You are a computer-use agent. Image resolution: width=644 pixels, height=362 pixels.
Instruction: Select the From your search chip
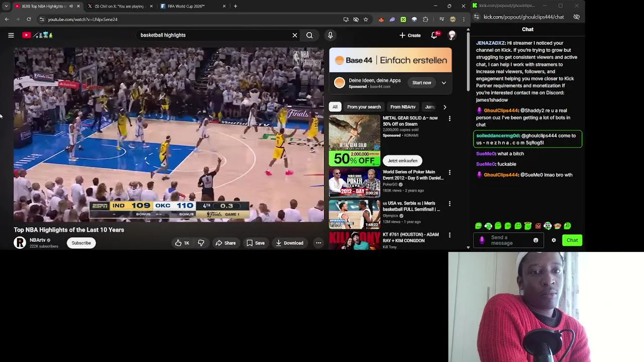coord(364,107)
